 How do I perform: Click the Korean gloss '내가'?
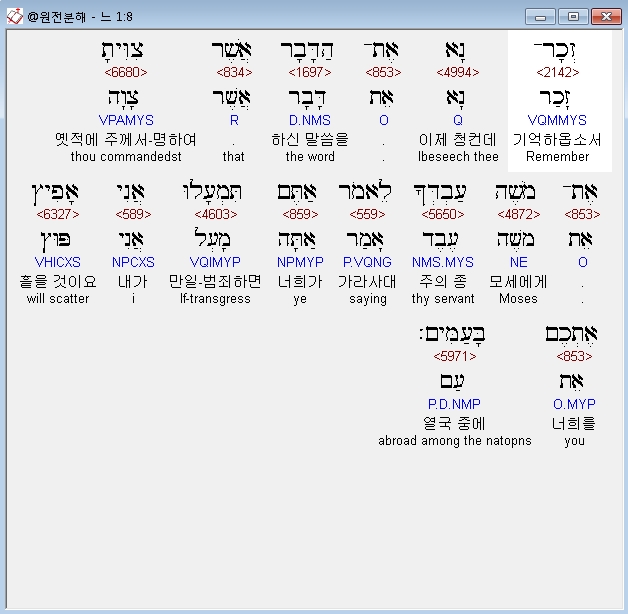click(133, 282)
